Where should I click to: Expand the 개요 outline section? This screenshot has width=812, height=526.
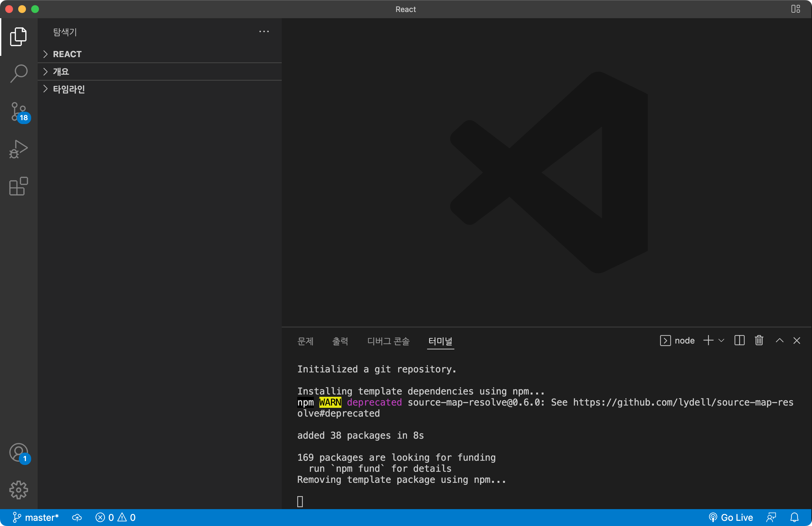tap(61, 72)
